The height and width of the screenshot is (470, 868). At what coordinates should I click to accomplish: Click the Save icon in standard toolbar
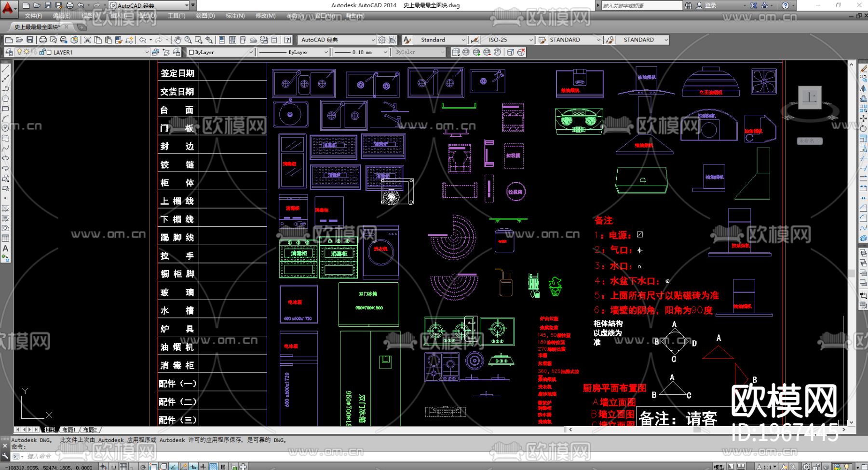point(30,40)
